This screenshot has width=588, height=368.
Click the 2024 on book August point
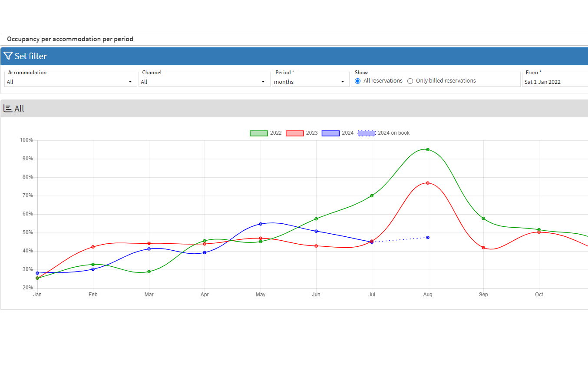[428, 238]
